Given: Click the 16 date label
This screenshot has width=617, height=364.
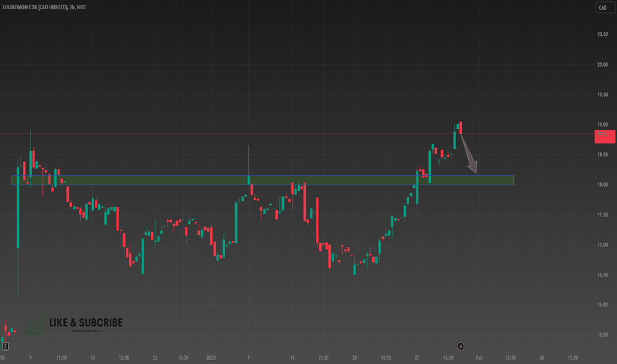Looking at the screenshot, I should (93, 357).
